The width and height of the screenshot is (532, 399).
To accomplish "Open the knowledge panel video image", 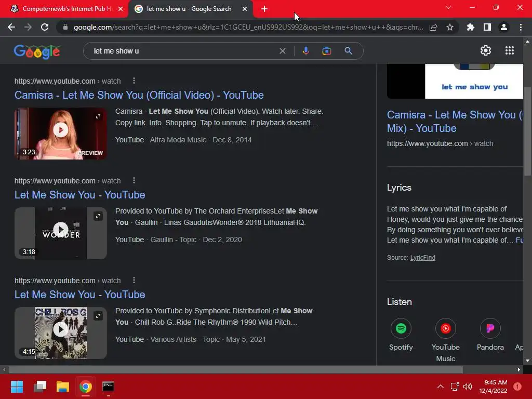I will tap(455, 81).
